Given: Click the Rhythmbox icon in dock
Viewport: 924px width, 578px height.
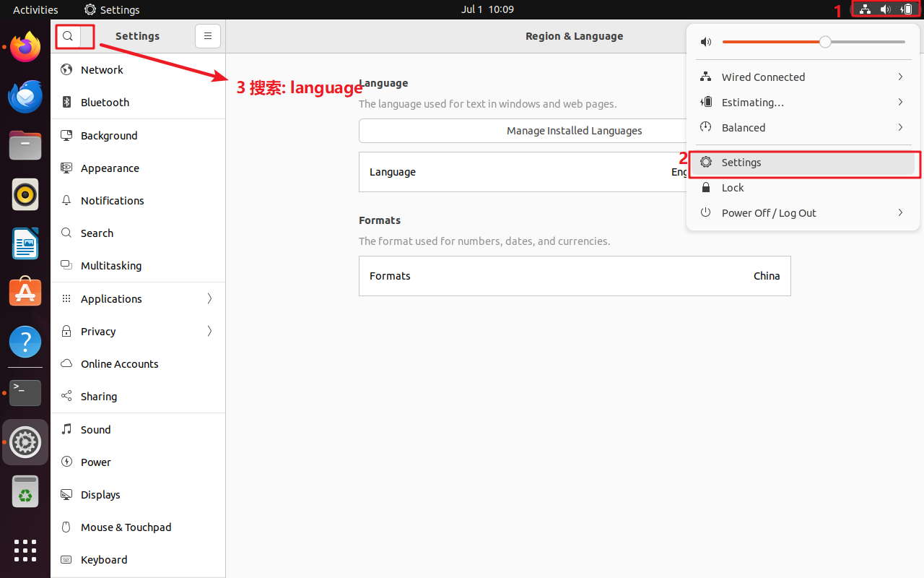Looking at the screenshot, I should (x=25, y=195).
